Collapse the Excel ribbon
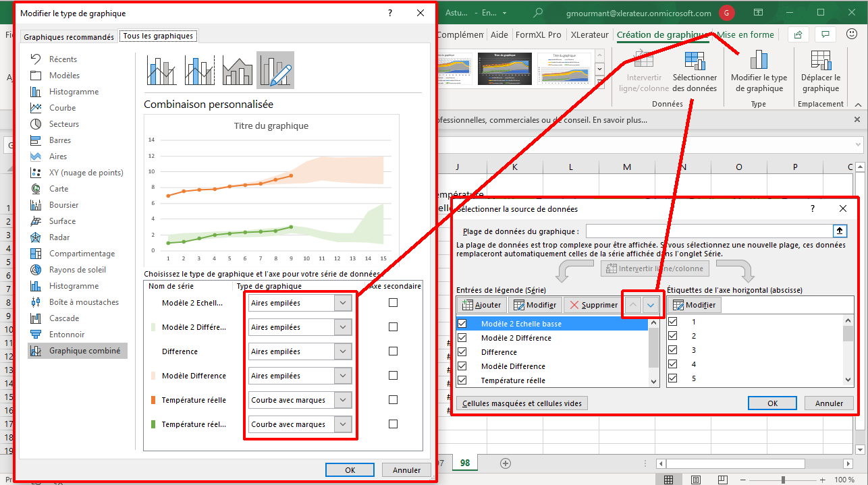 click(857, 104)
